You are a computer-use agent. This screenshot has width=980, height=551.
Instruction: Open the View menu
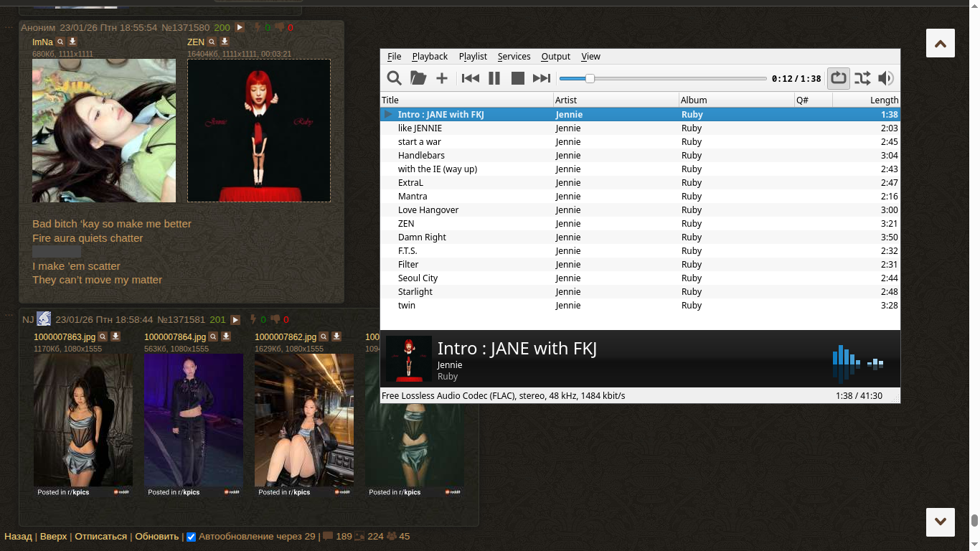pos(591,57)
